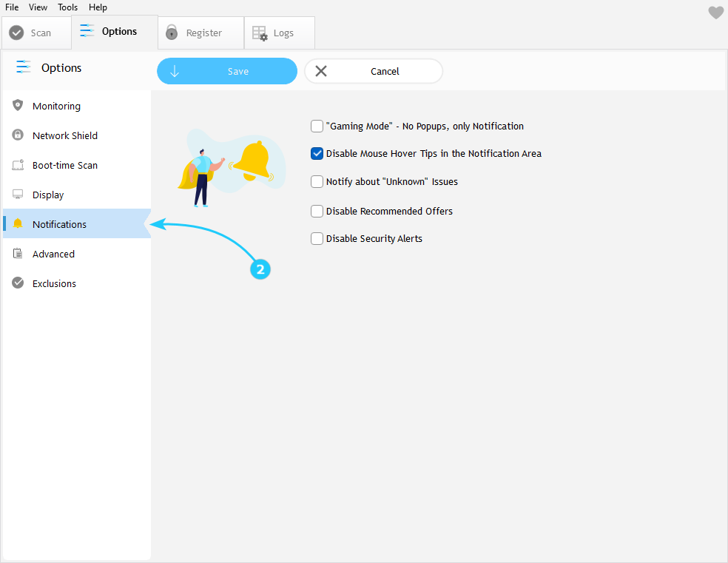The image size is (728, 563).
Task: Enable the Gaming Mode checkbox
Action: pos(317,127)
